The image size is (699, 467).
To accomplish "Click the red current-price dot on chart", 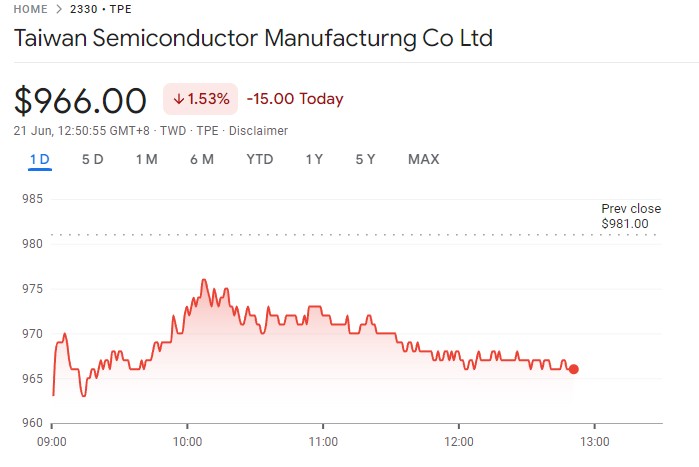I will click(573, 369).
